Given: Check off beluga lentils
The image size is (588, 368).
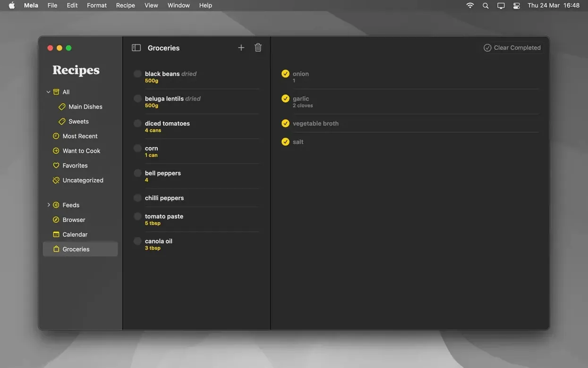Looking at the screenshot, I should pos(137,99).
